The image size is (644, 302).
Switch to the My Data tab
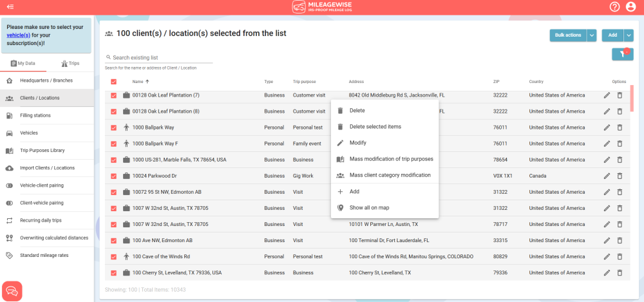pos(23,64)
